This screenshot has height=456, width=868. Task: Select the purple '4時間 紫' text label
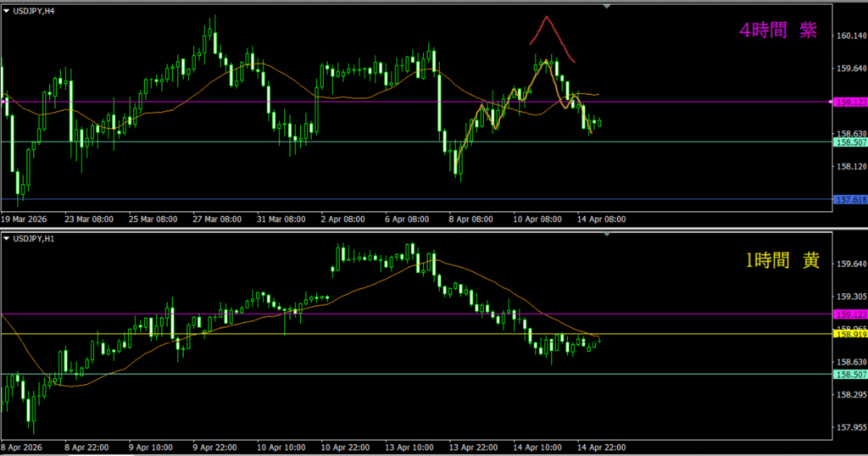pos(778,31)
